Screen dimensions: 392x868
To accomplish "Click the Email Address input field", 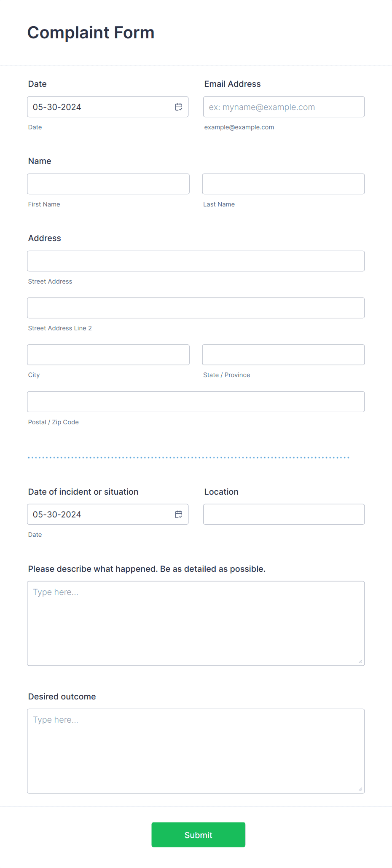I will (284, 107).
